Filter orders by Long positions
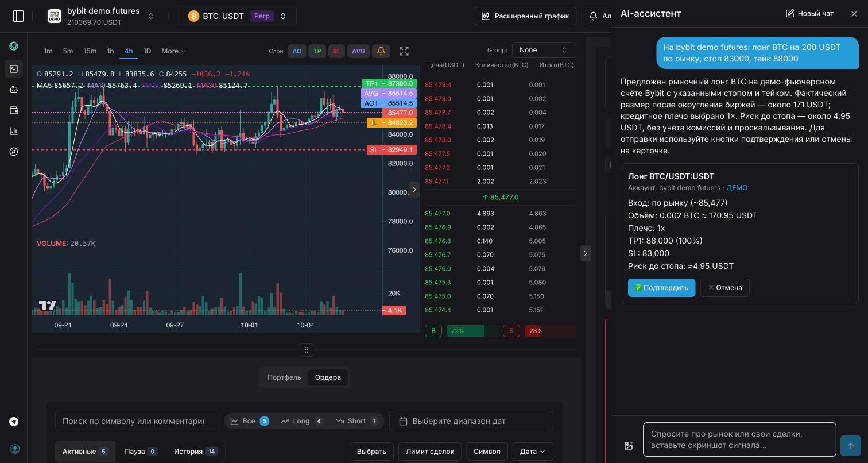The image size is (868, 463). coord(302,421)
